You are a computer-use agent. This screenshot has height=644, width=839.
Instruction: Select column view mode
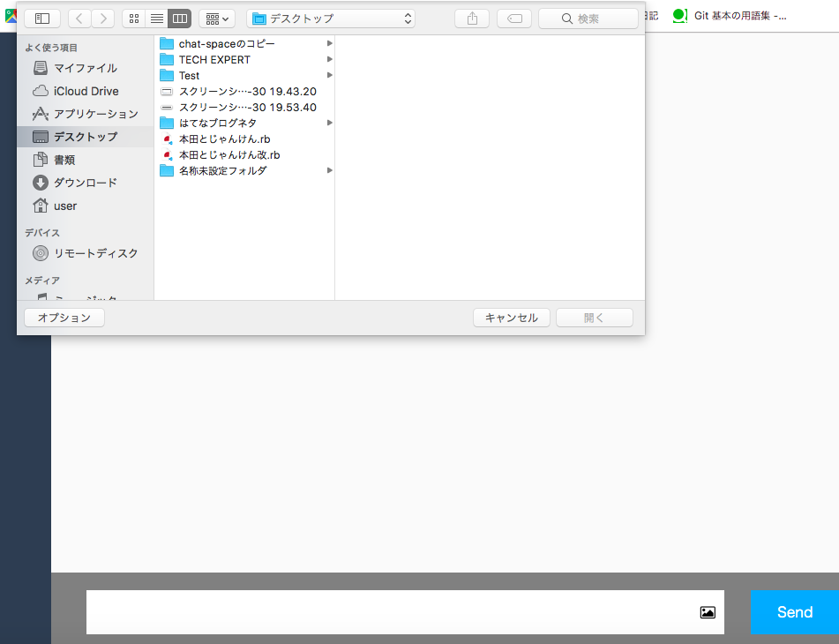[x=180, y=18]
